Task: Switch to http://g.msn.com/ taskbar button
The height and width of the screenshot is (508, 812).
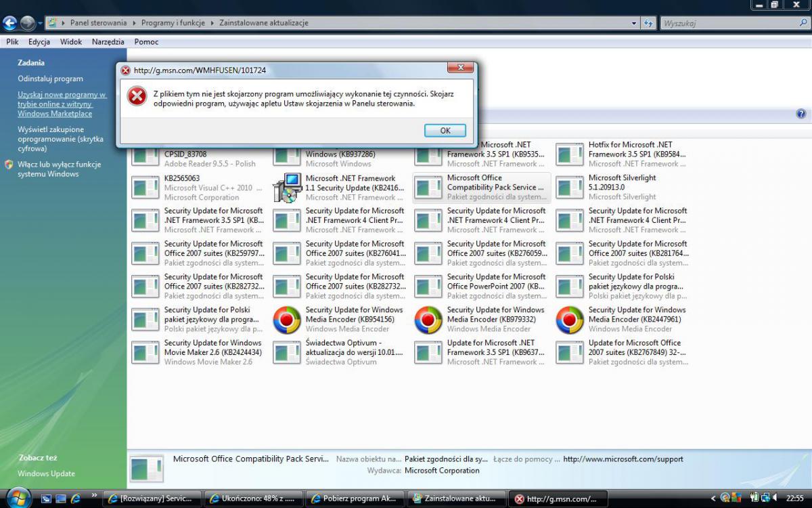Action: [x=558, y=499]
